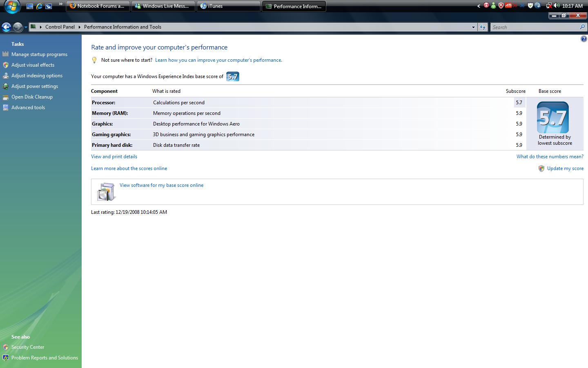Open Adjust indexing options task

click(37, 76)
